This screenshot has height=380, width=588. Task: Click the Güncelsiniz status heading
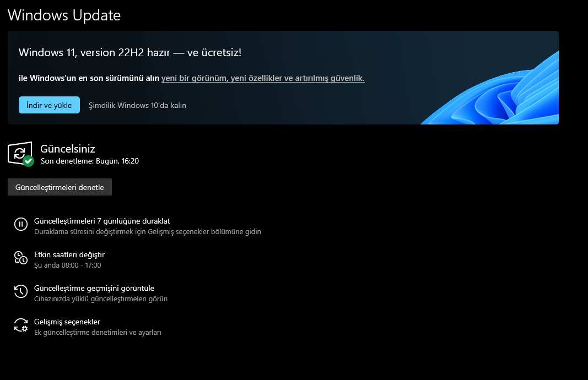[67, 149]
